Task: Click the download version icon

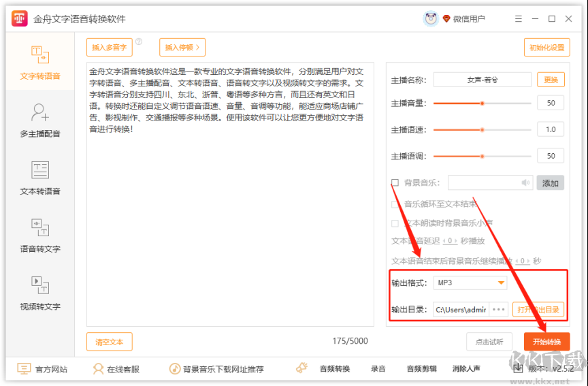Action: pos(518,368)
